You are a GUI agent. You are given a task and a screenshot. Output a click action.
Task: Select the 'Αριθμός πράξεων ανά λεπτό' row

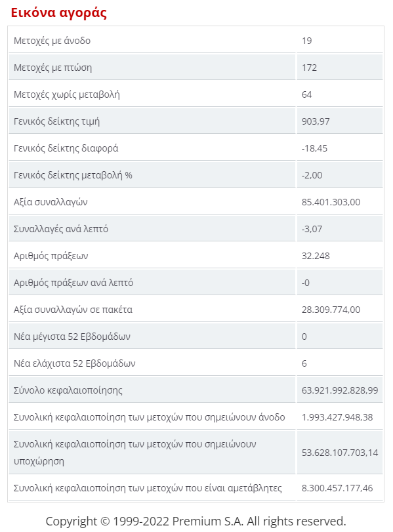point(196,282)
